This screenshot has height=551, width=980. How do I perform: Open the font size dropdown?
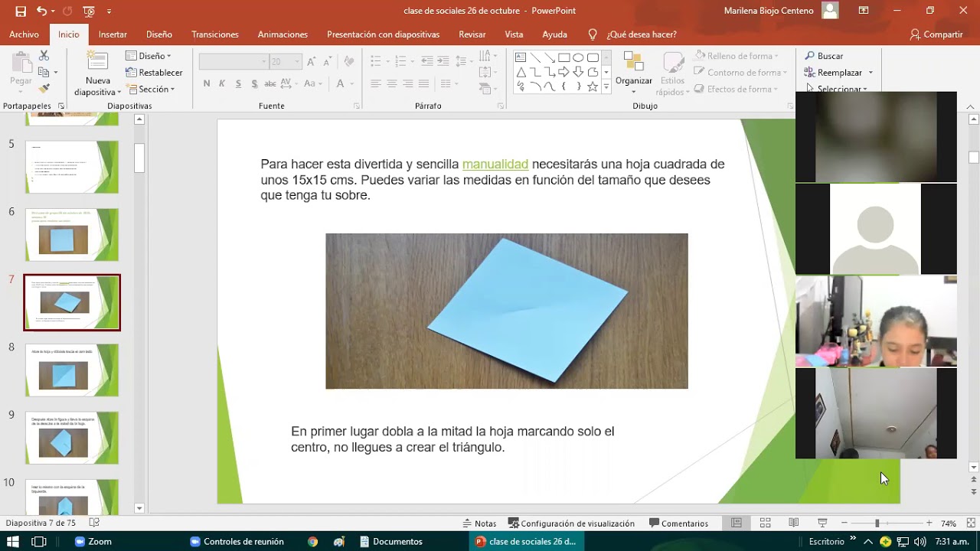(296, 61)
